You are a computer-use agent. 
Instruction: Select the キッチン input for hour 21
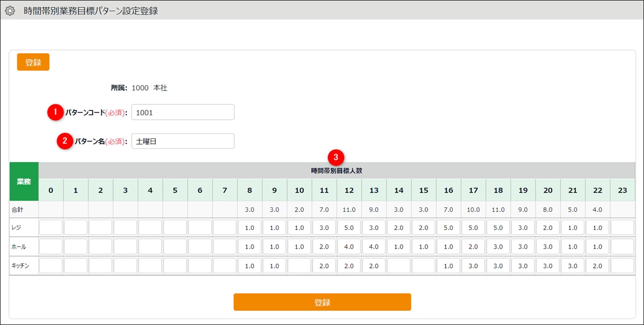coord(572,266)
